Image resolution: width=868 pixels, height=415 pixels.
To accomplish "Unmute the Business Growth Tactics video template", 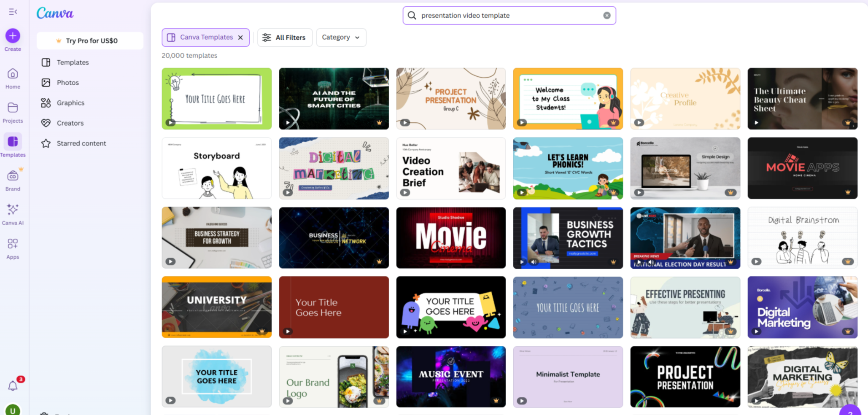I will tap(534, 261).
